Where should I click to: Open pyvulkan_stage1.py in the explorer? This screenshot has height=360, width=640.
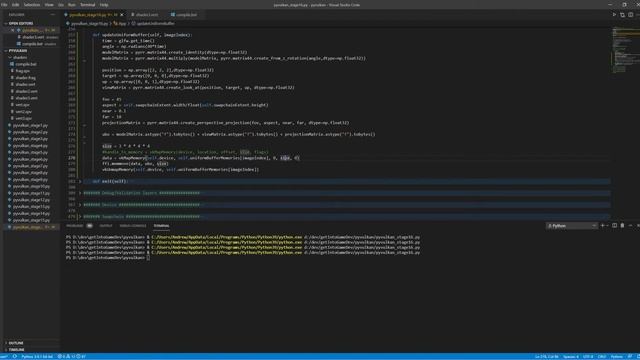click(30, 125)
